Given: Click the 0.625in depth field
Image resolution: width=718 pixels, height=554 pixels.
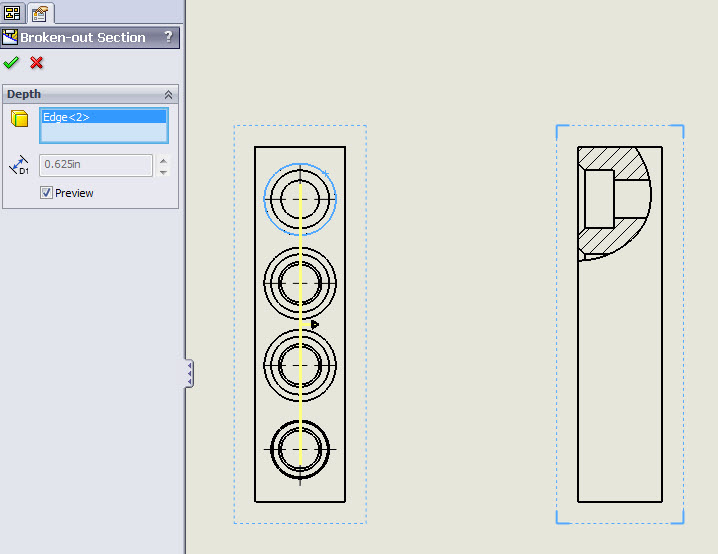Looking at the screenshot, I should pos(96,165).
